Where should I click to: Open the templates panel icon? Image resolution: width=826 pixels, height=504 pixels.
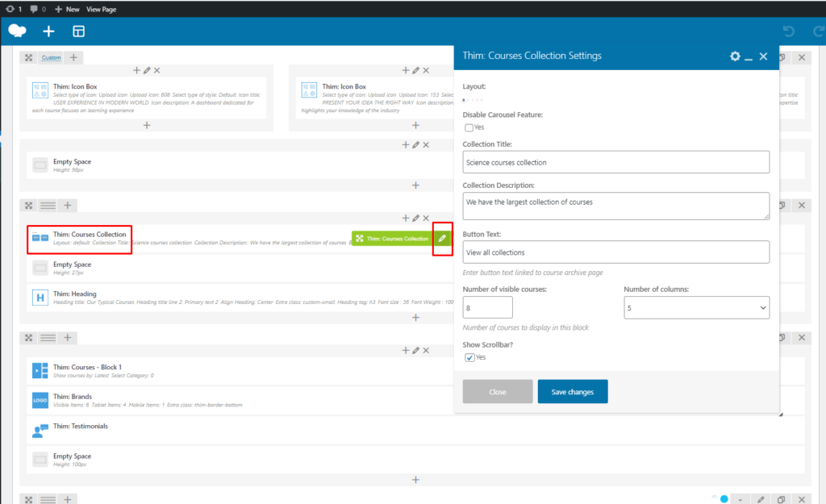(x=78, y=31)
